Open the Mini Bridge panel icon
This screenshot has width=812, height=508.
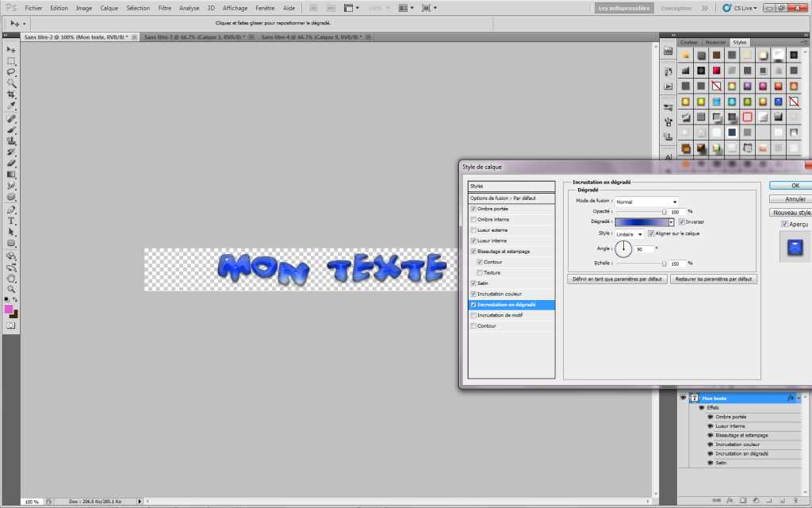tap(668, 52)
